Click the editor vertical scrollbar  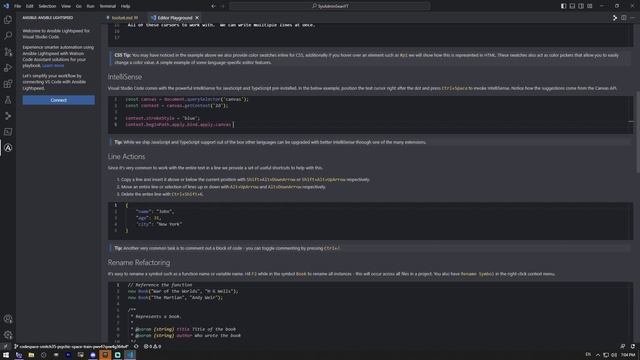pyautogui.click(x=638, y=131)
